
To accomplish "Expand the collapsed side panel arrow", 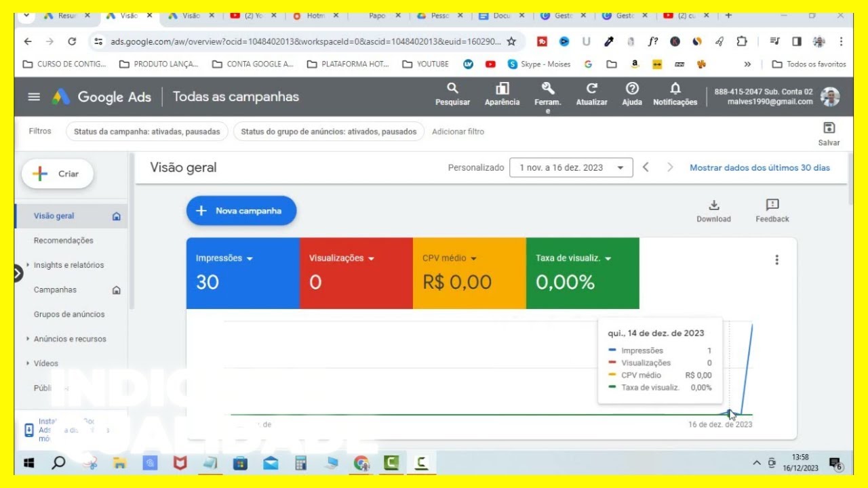I will (18, 273).
